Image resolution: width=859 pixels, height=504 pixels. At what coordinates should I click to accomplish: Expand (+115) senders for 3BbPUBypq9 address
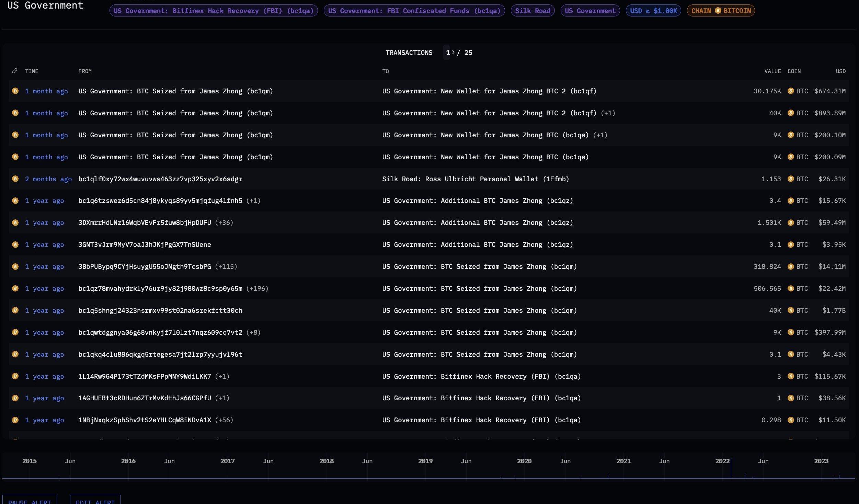coord(226,266)
